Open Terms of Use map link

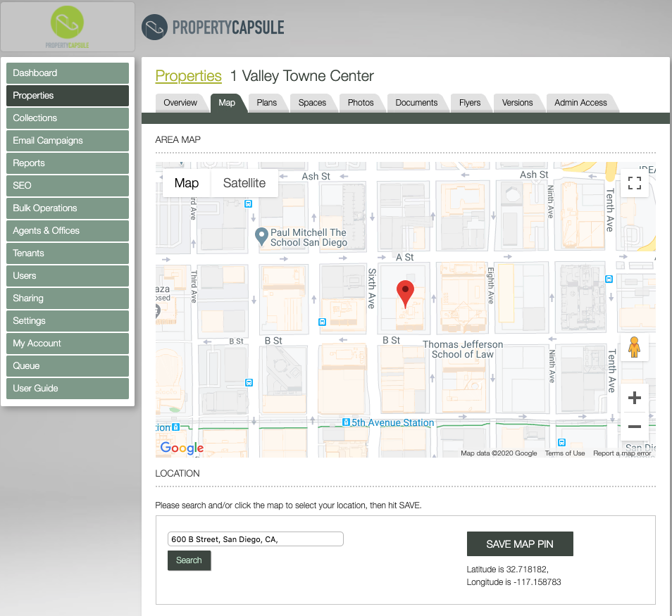click(565, 453)
